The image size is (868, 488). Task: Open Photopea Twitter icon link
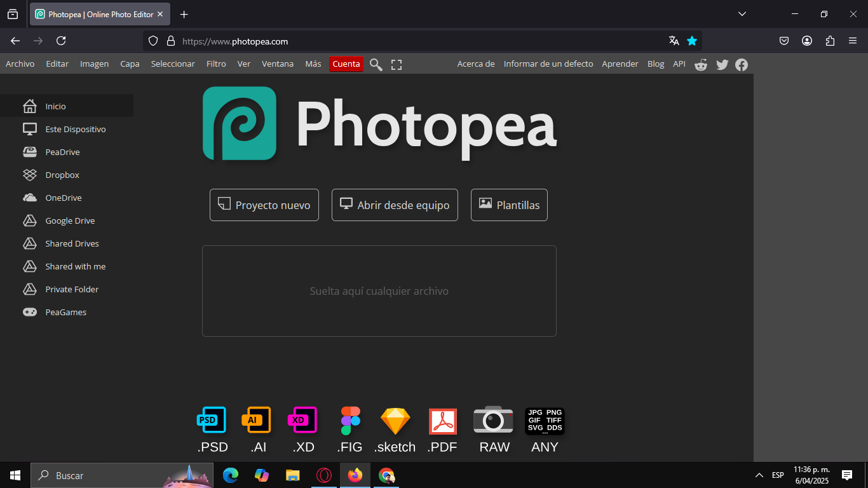[722, 64]
